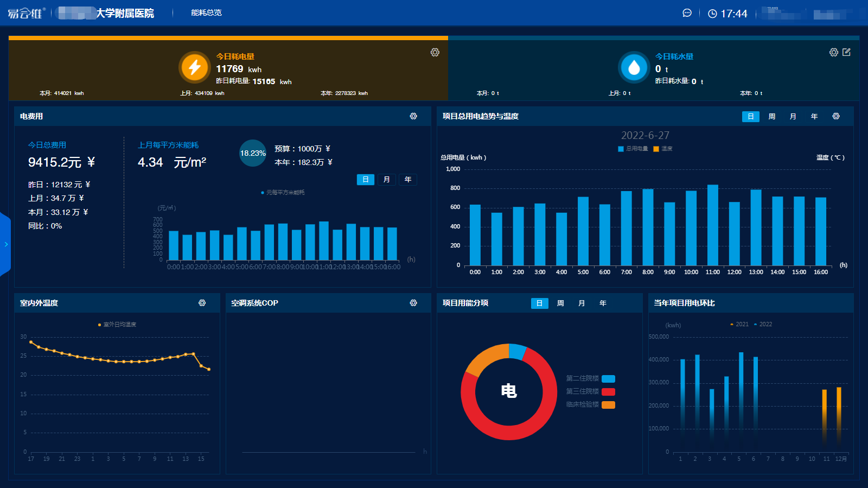The width and height of the screenshot is (868, 488).
Task: Click the red segment of electricity donut chart
Action: coord(510,433)
